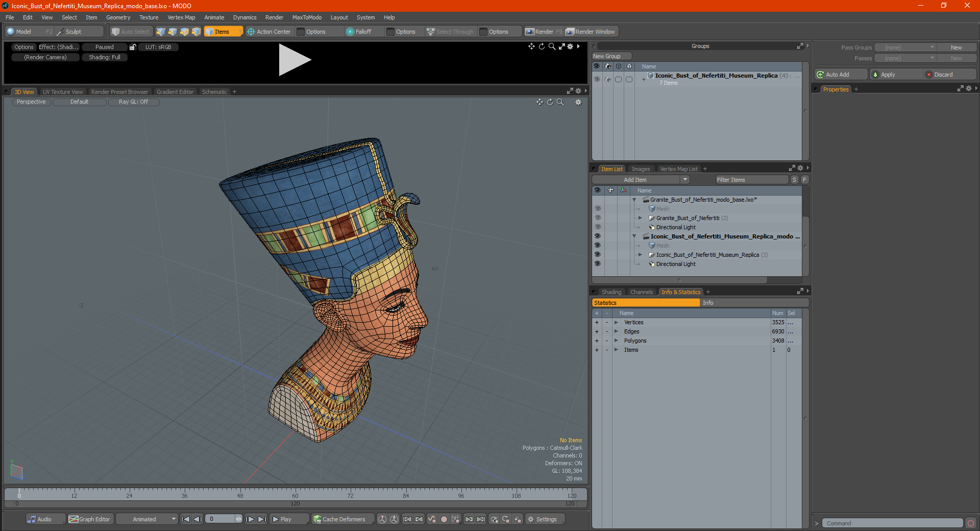Expand the Iconic_Bust group in Groups panel

(x=644, y=79)
